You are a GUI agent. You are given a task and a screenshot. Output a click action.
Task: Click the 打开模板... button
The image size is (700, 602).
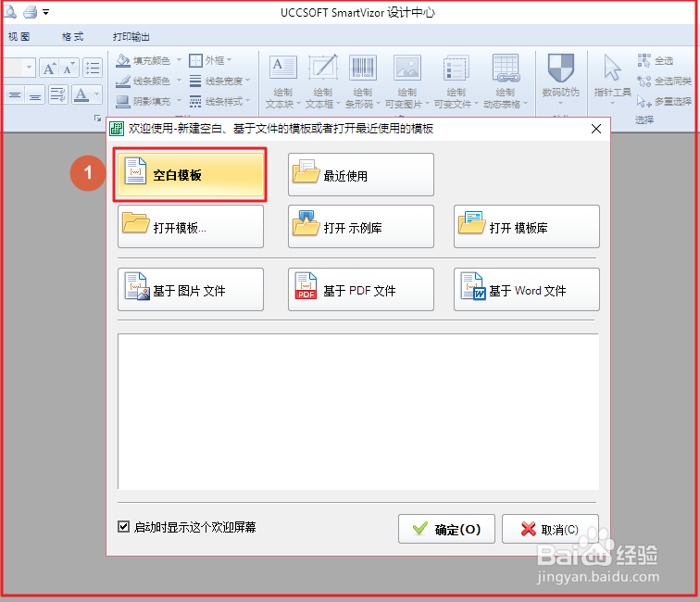point(191,226)
